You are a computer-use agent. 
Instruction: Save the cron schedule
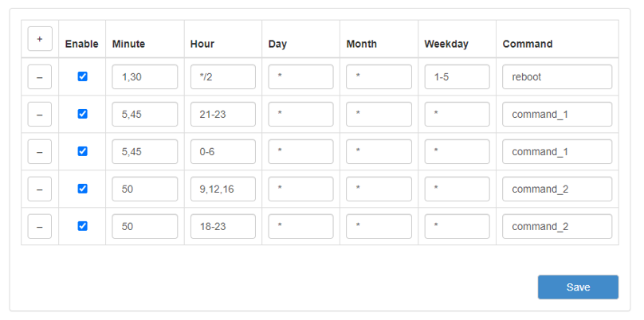tap(578, 287)
